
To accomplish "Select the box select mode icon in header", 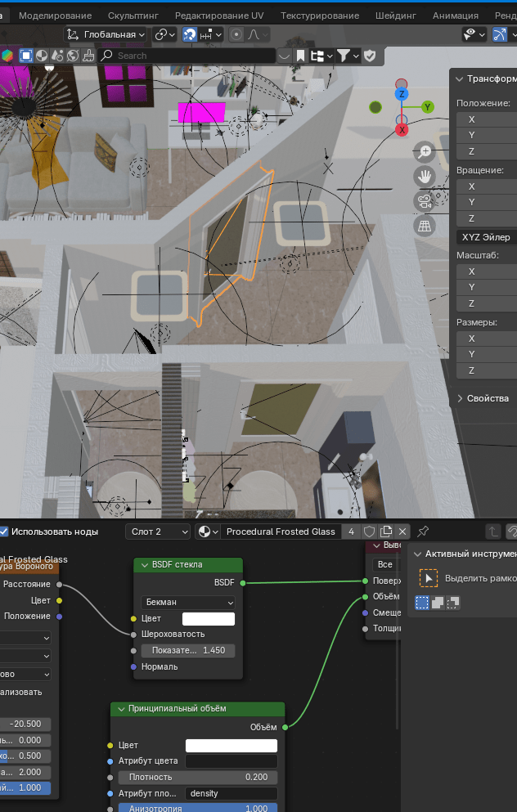I will click(x=26, y=56).
